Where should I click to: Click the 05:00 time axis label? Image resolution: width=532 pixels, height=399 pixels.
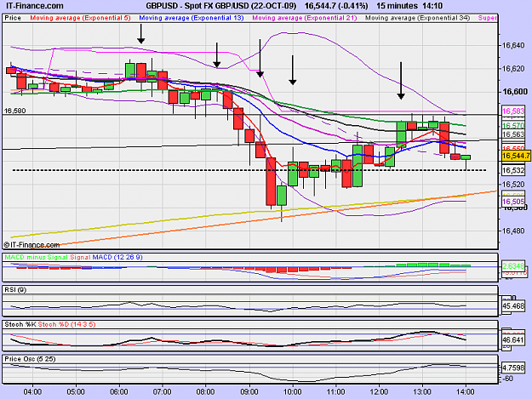point(76,392)
